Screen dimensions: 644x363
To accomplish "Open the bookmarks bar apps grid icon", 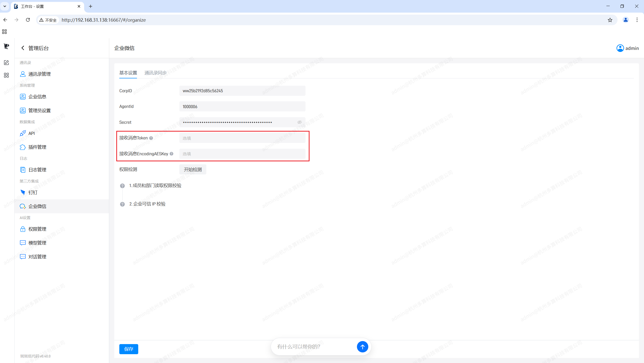I will pyautogui.click(x=4, y=32).
